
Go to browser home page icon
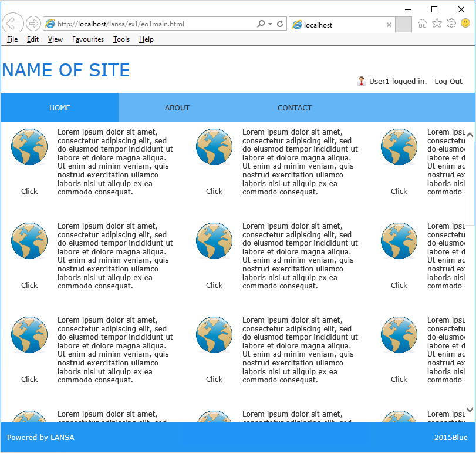click(x=422, y=23)
